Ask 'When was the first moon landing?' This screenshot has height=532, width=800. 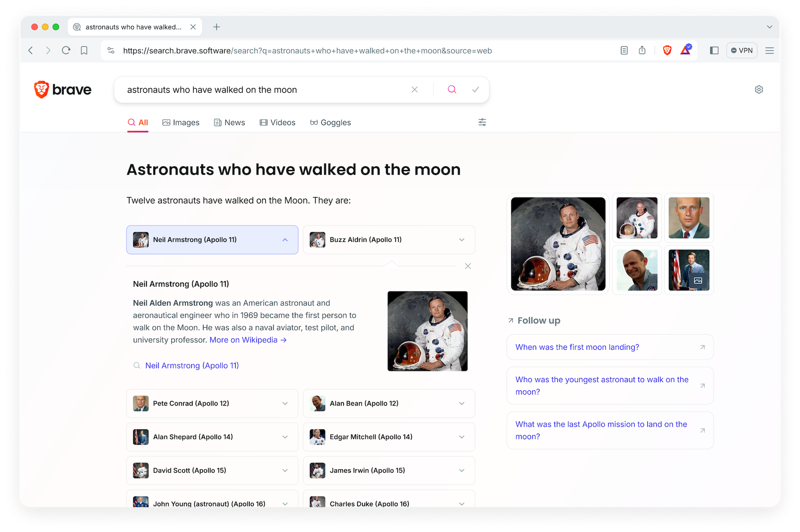tap(610, 347)
